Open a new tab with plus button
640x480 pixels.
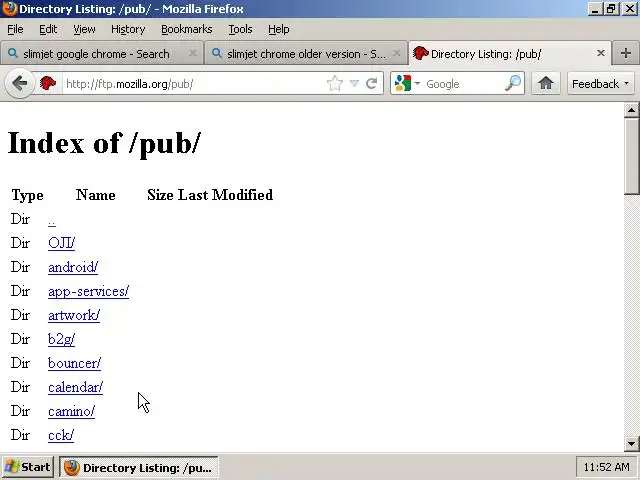point(625,53)
